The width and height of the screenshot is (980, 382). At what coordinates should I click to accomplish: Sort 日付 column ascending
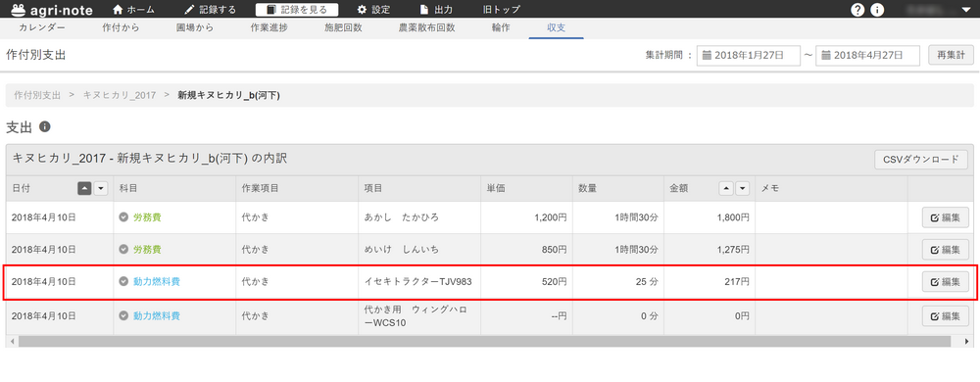click(x=83, y=188)
